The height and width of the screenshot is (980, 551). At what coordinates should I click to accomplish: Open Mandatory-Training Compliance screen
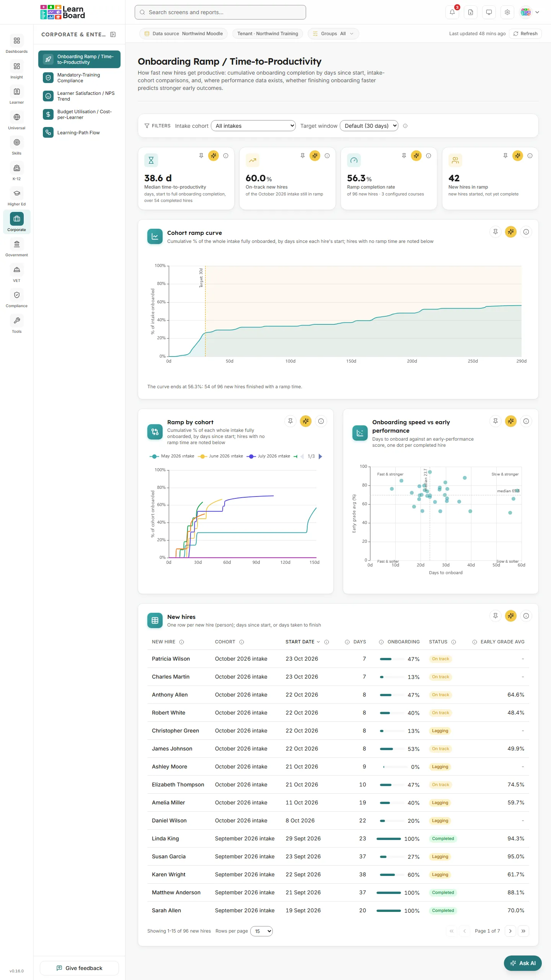point(79,78)
